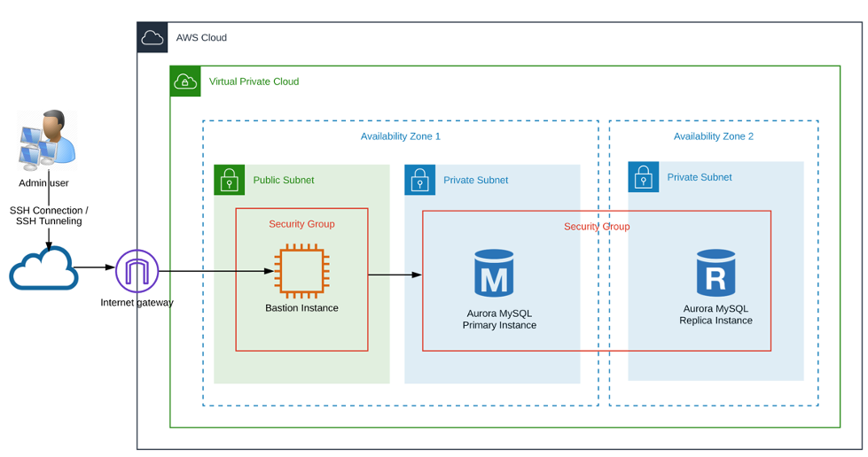The height and width of the screenshot is (457, 868).
Task: Select the "Internet gateway" caption
Action: (137, 303)
